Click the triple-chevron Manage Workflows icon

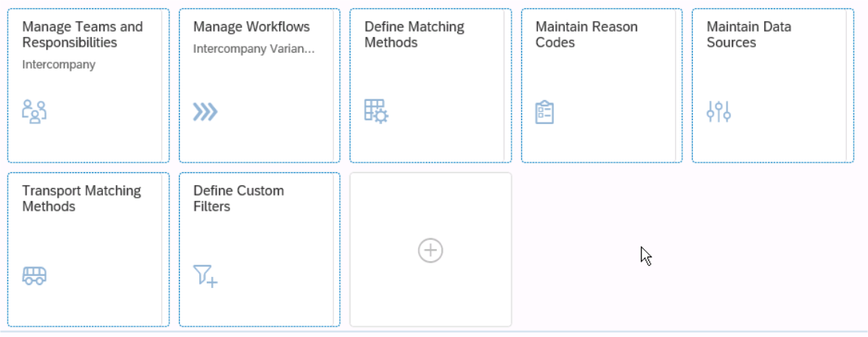point(205,112)
